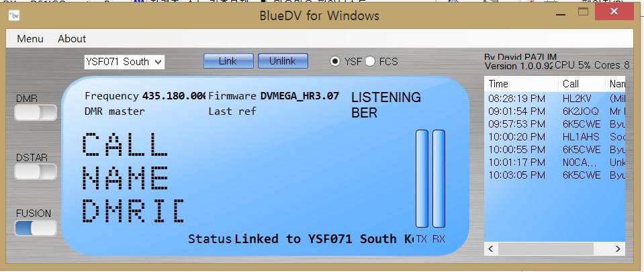This screenshot has height=272, width=644.
Task: Maximize the BlueDV window
Action: (x=583, y=12)
